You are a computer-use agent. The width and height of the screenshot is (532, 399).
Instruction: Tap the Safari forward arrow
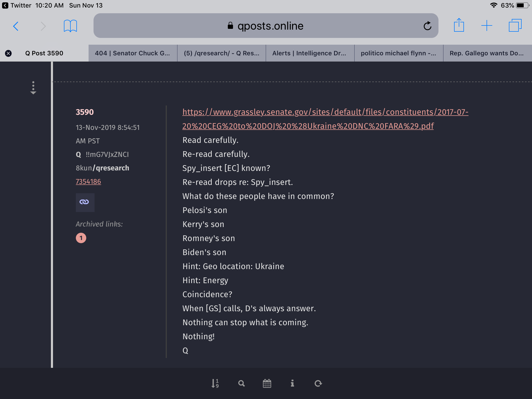click(43, 26)
